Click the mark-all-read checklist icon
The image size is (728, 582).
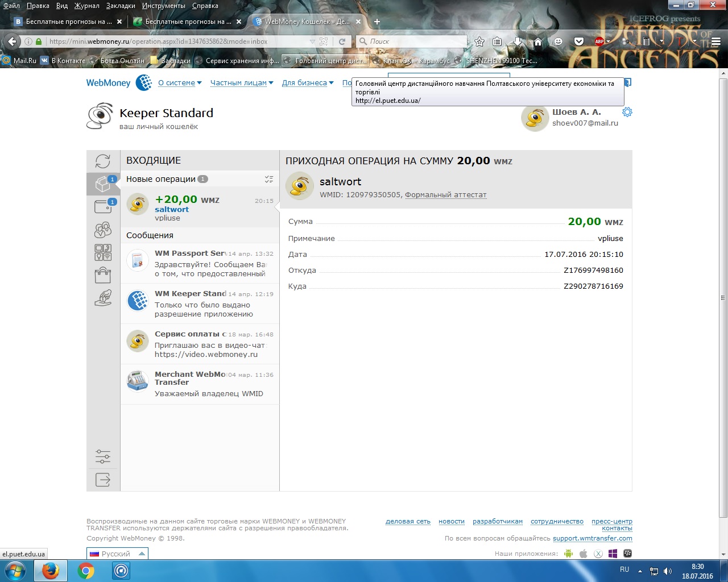(x=269, y=179)
